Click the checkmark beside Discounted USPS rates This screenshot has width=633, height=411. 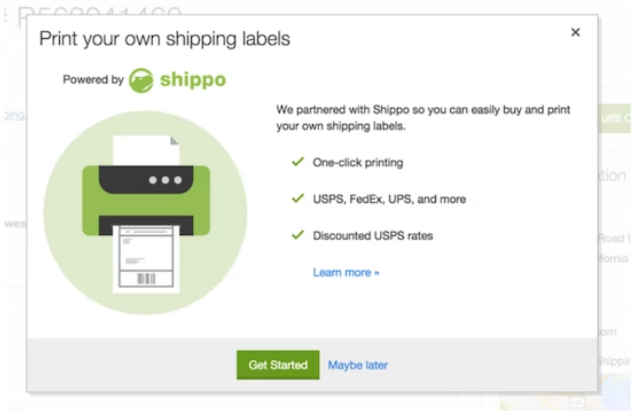pyautogui.click(x=297, y=235)
